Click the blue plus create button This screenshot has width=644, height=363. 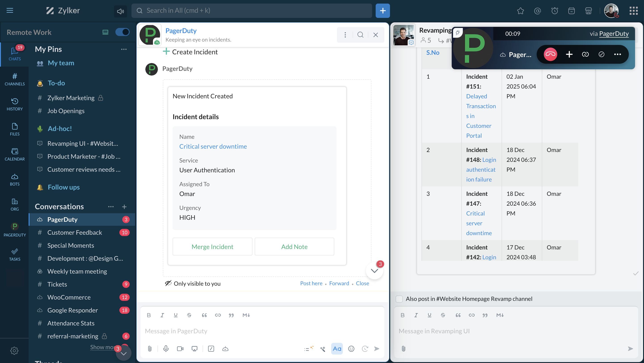coord(383,11)
